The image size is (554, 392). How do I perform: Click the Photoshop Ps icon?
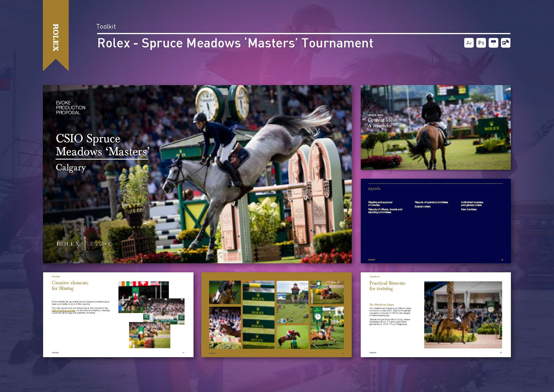[481, 43]
